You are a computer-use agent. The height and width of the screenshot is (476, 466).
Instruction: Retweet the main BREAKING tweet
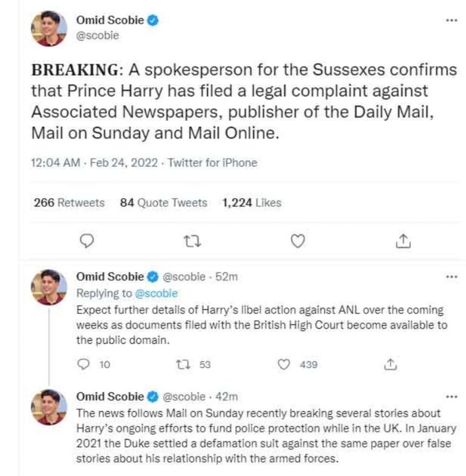(192, 241)
